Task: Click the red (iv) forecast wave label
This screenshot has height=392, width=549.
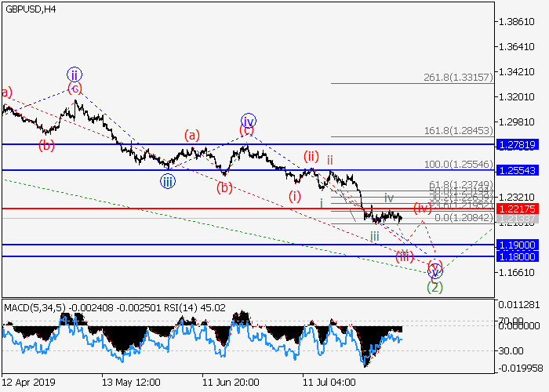Action: [424, 208]
